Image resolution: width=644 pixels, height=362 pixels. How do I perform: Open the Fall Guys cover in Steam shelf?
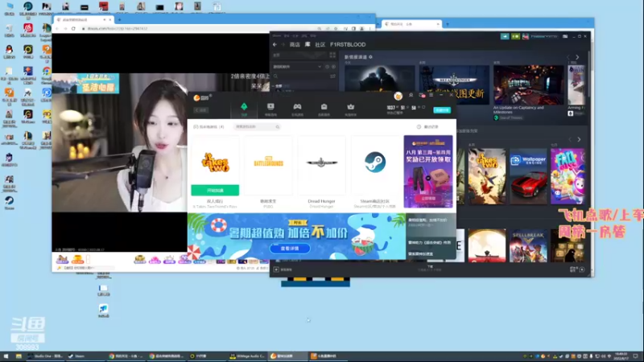tap(568, 176)
